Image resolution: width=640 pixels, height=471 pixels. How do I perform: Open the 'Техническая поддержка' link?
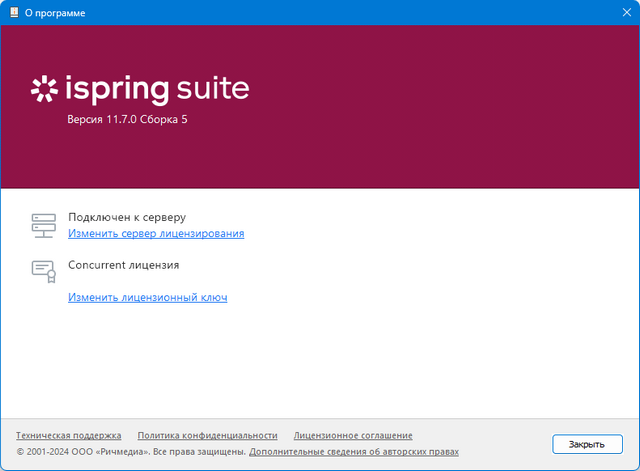click(x=69, y=435)
